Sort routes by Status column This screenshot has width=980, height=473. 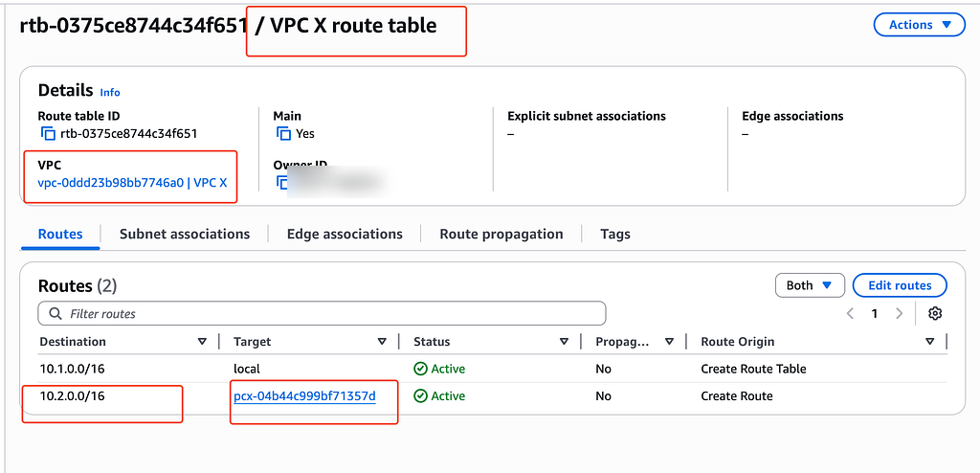564,342
